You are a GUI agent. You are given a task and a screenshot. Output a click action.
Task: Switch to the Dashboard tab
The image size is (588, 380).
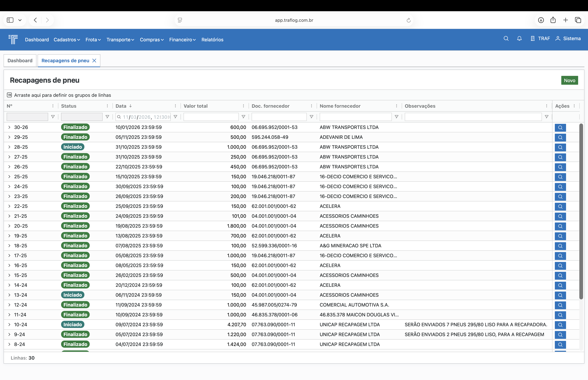tap(20, 60)
